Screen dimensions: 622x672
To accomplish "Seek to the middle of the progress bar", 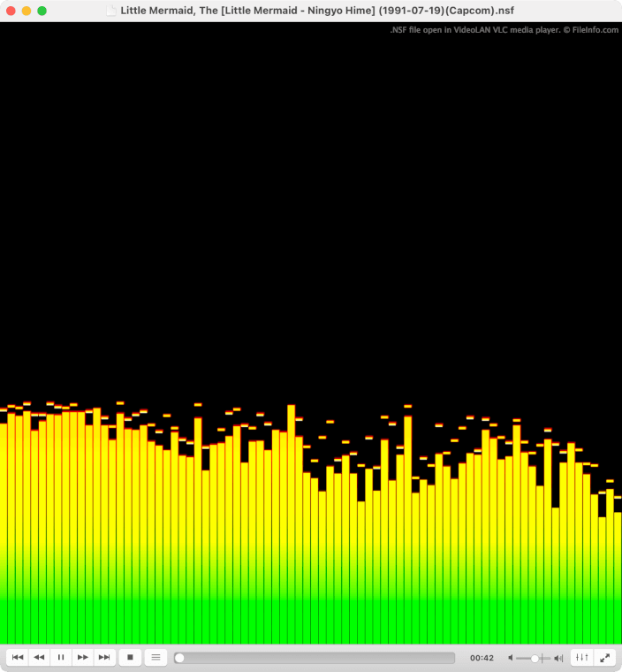I will (x=315, y=658).
